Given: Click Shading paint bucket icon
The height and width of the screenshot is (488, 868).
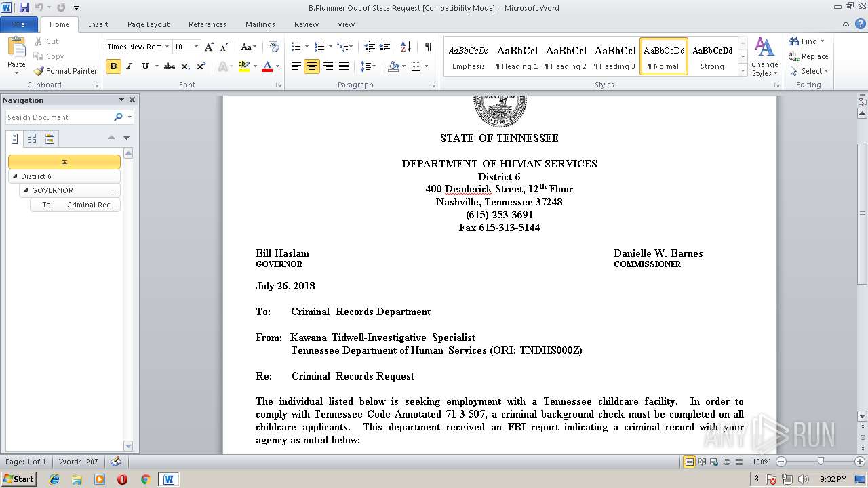Looking at the screenshot, I should click(393, 66).
